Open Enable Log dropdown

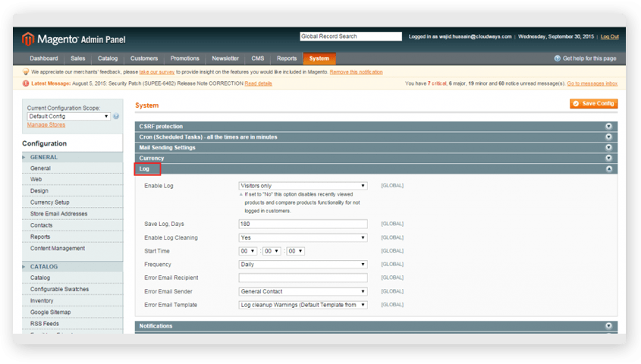[x=303, y=186]
